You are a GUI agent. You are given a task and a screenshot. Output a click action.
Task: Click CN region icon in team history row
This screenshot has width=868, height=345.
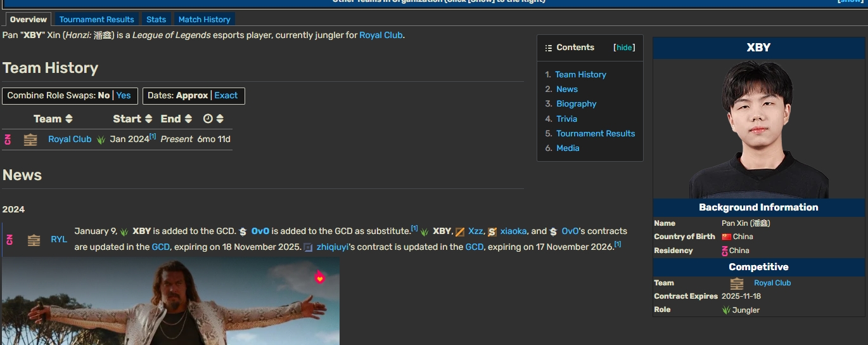(8, 140)
